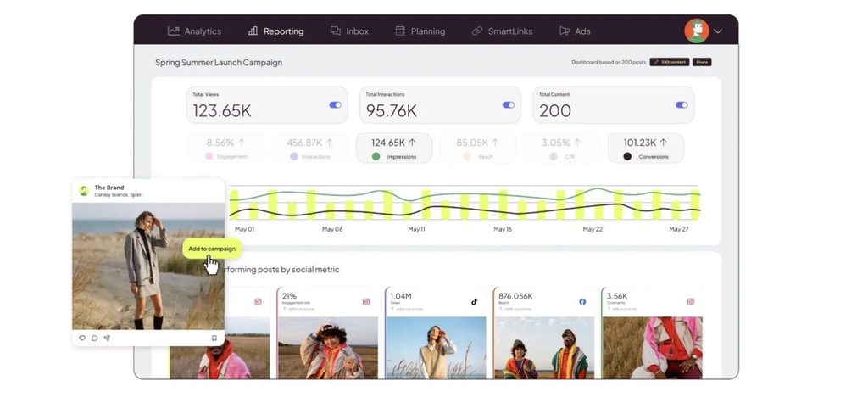
Task: Click the Ads megaphone icon
Action: tap(564, 31)
